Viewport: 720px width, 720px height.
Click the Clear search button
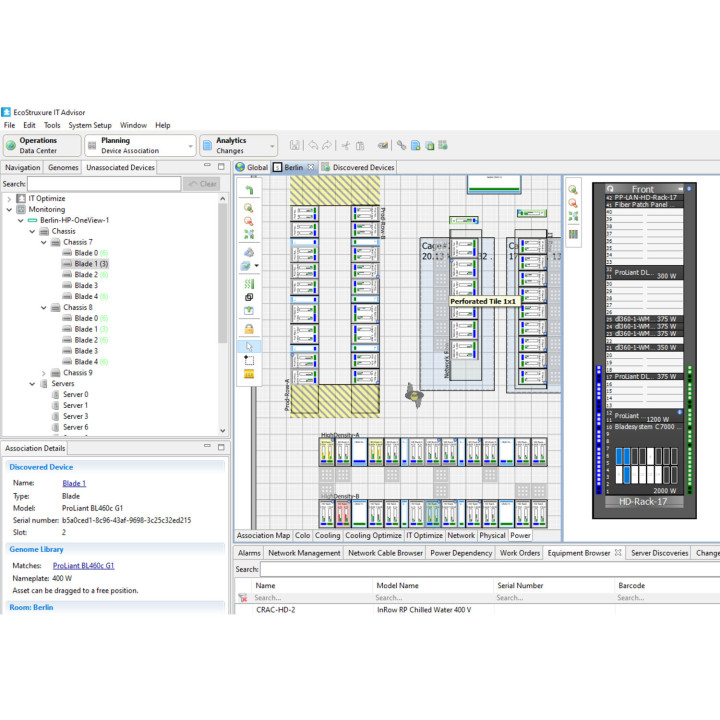(x=202, y=184)
